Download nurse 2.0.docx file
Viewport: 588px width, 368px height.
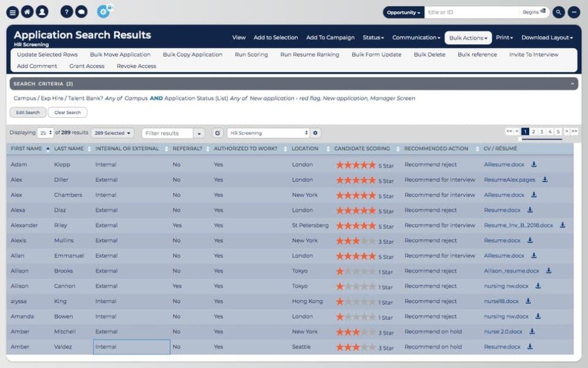coord(532,331)
